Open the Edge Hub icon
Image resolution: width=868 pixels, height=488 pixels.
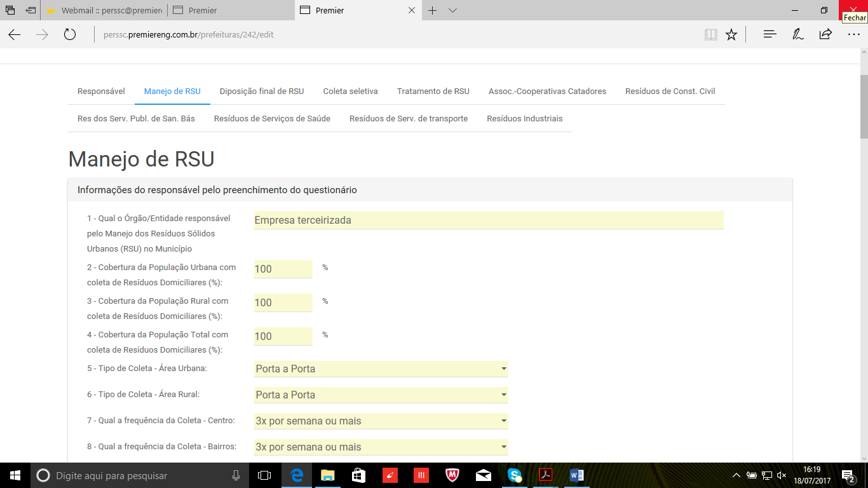[x=770, y=35]
